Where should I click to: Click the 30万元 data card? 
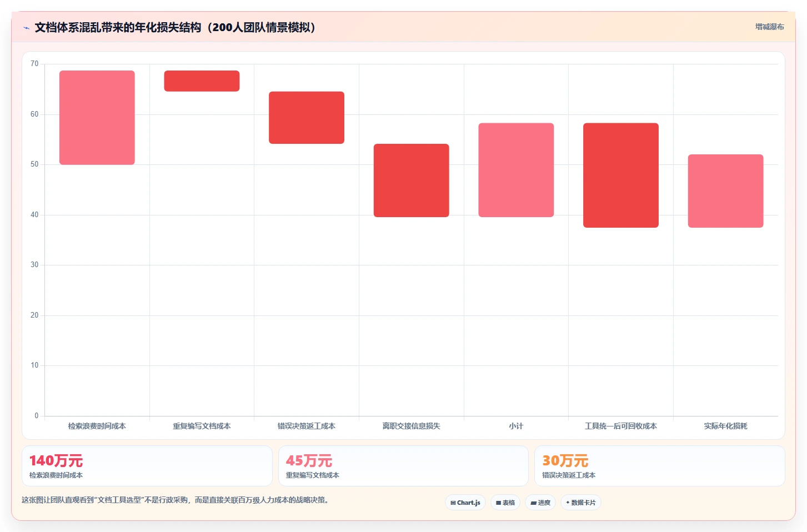pyautogui.click(x=660, y=466)
